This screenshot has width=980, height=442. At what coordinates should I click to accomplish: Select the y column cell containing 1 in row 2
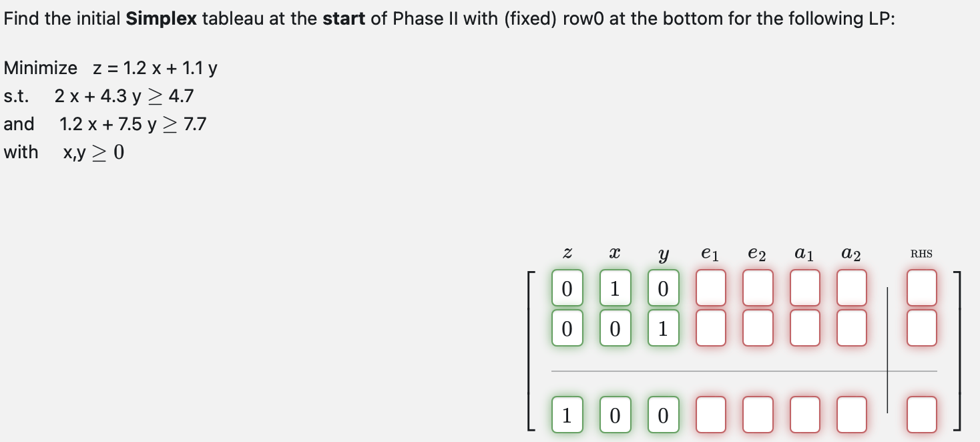click(x=663, y=328)
